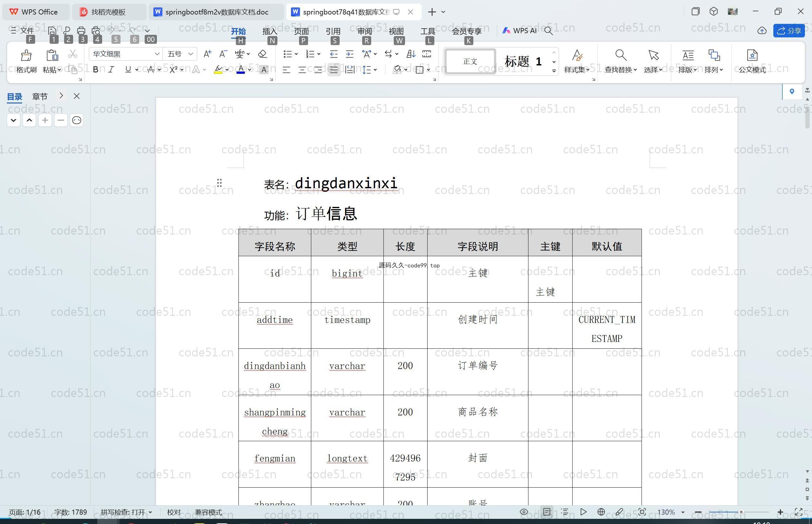Increase font size with A+ icon
812x524 pixels.
pyautogui.click(x=207, y=54)
